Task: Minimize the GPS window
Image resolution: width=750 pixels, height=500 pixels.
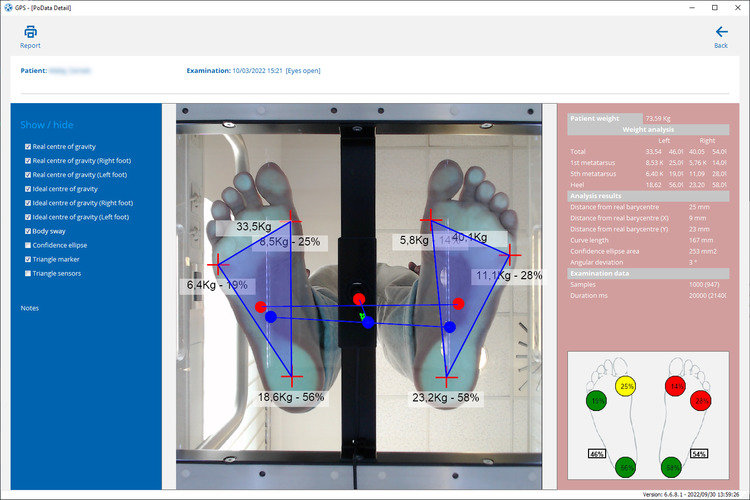Action: [x=692, y=8]
